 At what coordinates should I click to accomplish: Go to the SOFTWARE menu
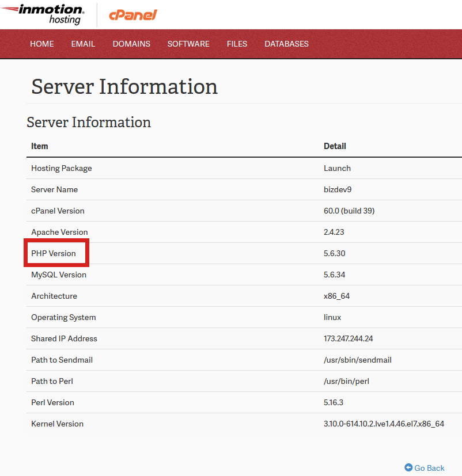coord(188,44)
